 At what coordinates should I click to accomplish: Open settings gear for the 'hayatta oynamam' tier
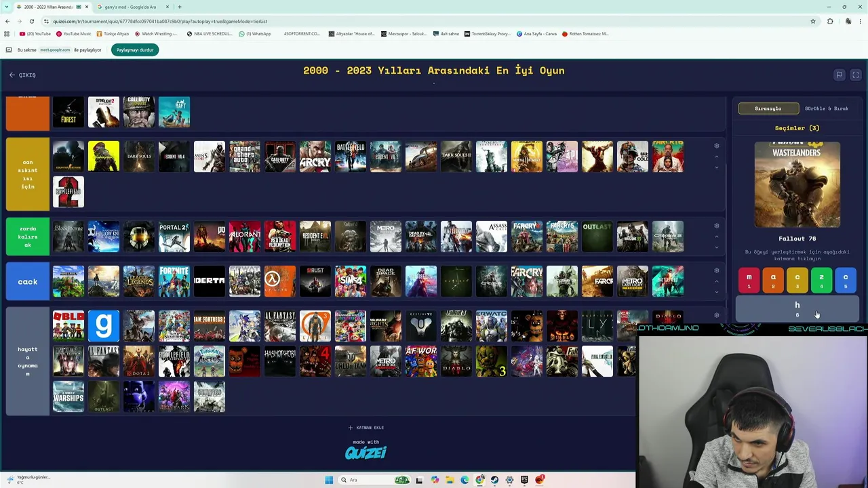tap(717, 315)
